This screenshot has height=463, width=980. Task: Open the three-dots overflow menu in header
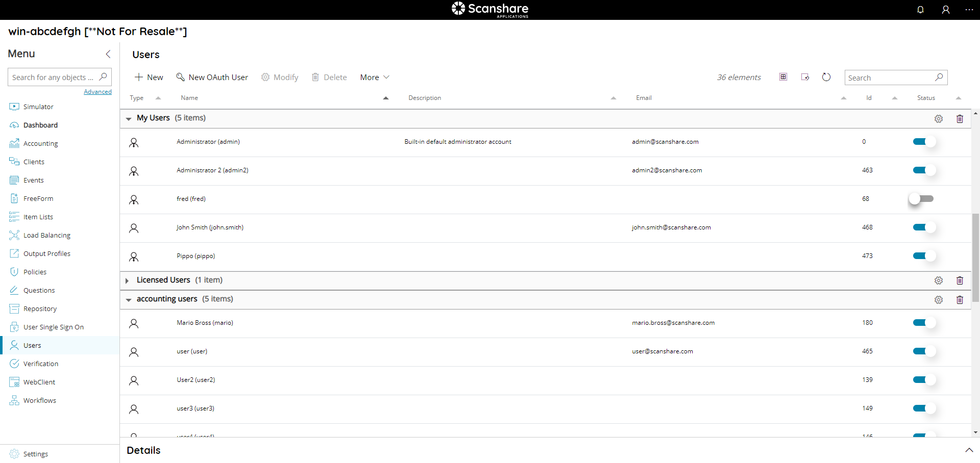point(969,10)
